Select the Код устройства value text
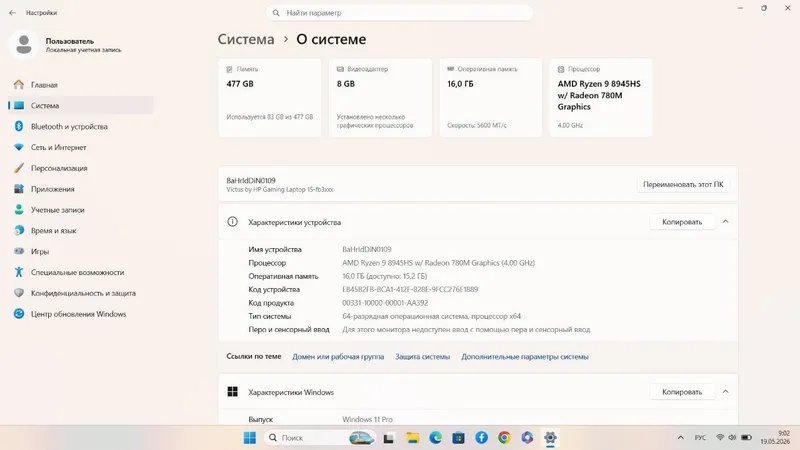Viewport: 800px width, 450px height. point(410,289)
